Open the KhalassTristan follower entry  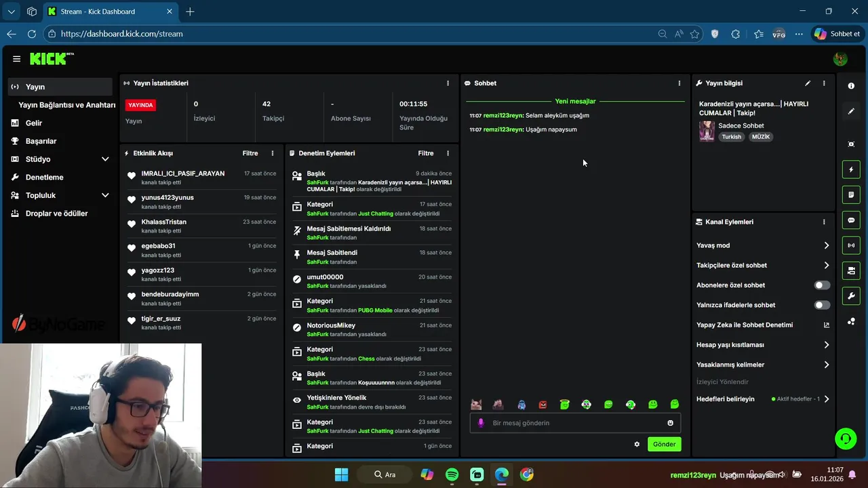coord(201,226)
